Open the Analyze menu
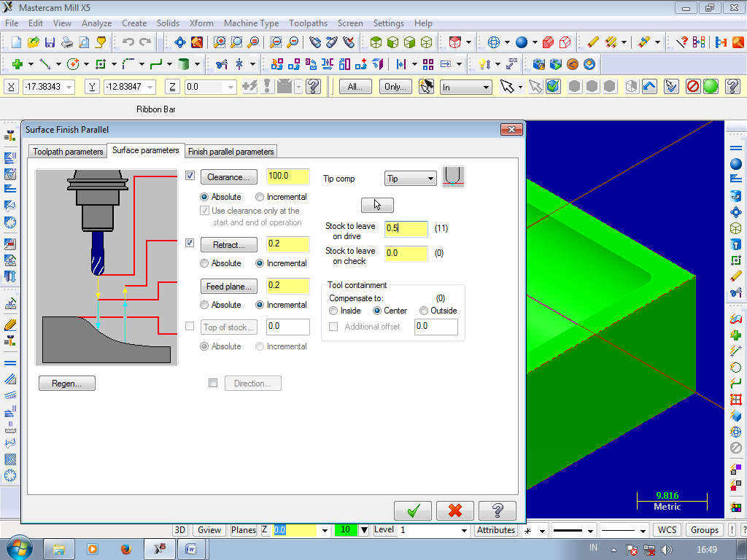The image size is (747, 560). pos(97,23)
